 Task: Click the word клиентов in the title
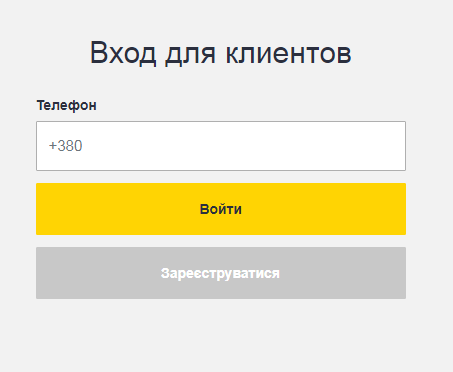coord(289,53)
